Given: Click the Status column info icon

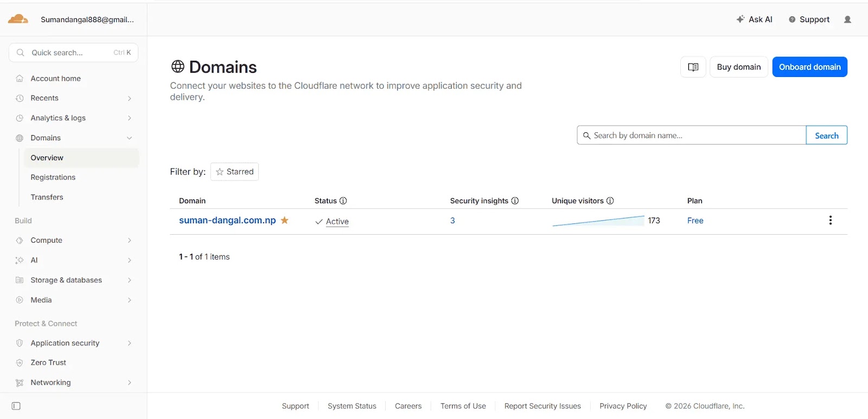Looking at the screenshot, I should click(x=343, y=201).
